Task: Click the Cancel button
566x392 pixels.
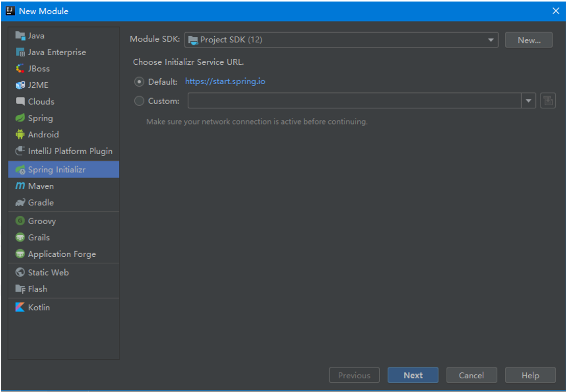Action: [x=472, y=375]
